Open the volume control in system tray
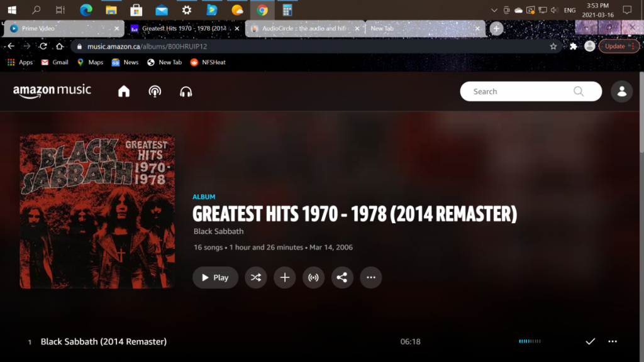Screen dimensions: 644x362 tap(555, 10)
